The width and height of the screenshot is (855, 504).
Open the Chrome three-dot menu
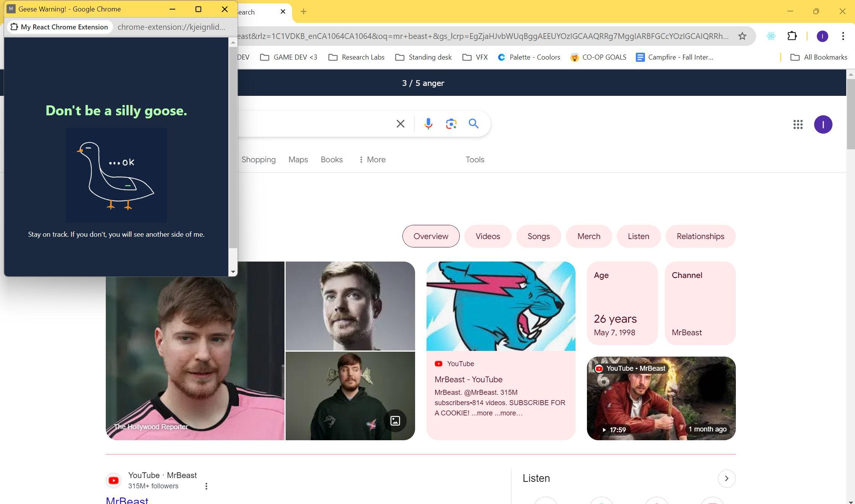[843, 36]
